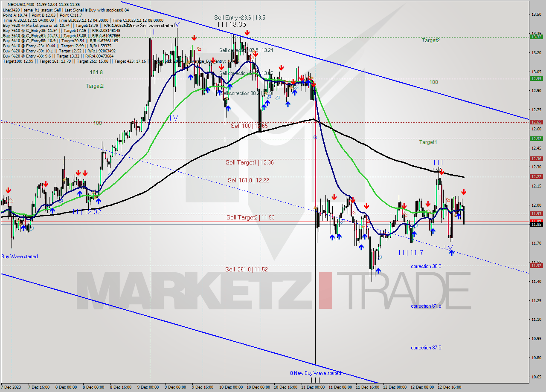Select the 12.00 price axis tick
Screen dimensions: 546x392
[x=536, y=205]
